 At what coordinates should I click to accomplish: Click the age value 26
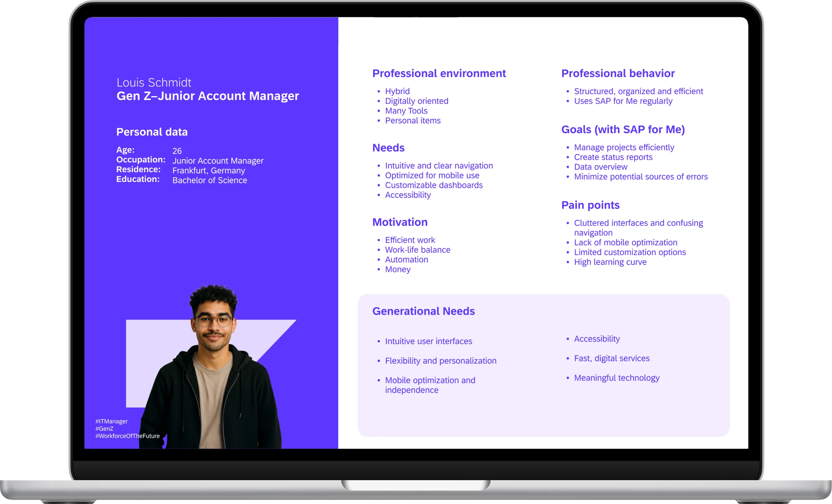[x=177, y=151]
